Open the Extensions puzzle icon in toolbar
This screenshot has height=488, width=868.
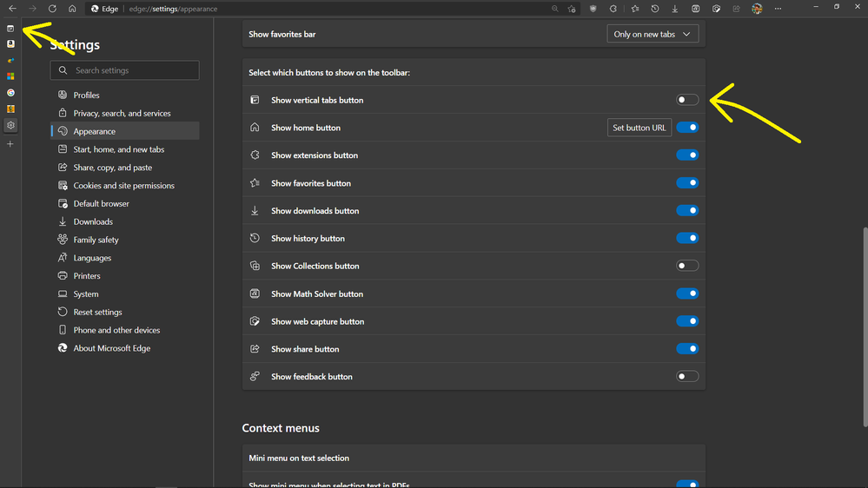pyautogui.click(x=613, y=9)
